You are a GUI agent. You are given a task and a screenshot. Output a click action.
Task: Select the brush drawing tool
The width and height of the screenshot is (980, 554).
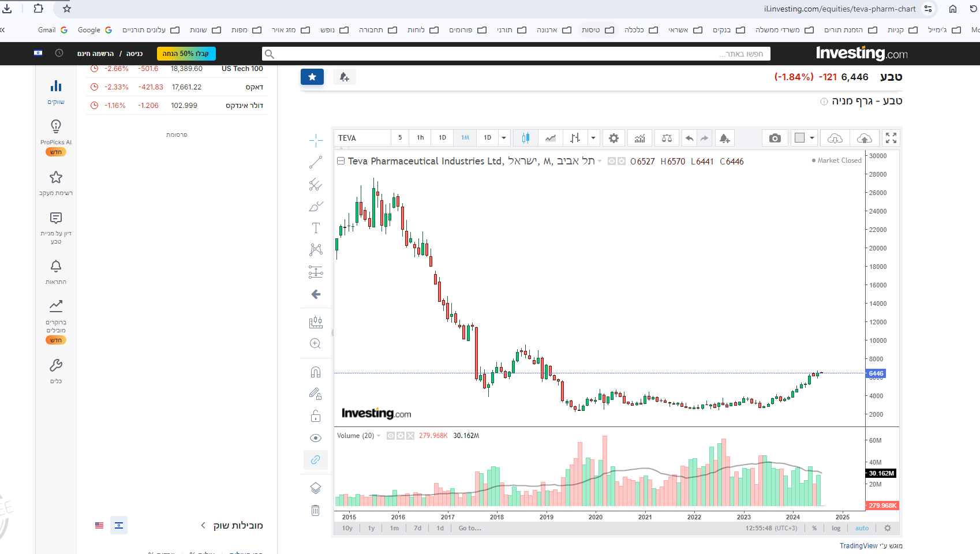point(316,206)
